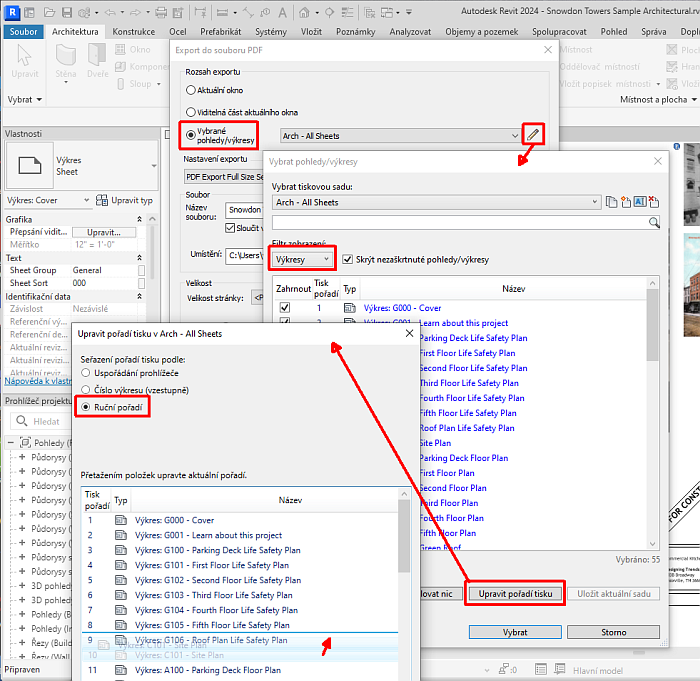Switch to the Konstrukce ribbon tab
Viewport: 700px width, 681px height.
(x=134, y=32)
